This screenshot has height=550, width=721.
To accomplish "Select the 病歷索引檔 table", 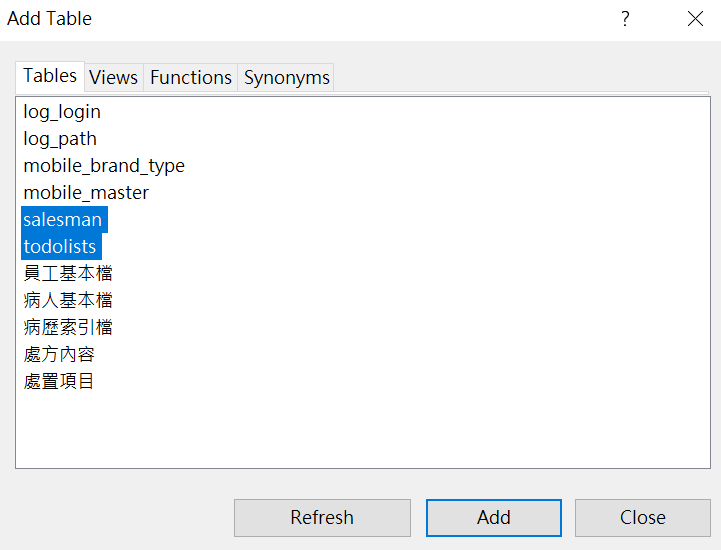I will pyautogui.click(x=68, y=327).
